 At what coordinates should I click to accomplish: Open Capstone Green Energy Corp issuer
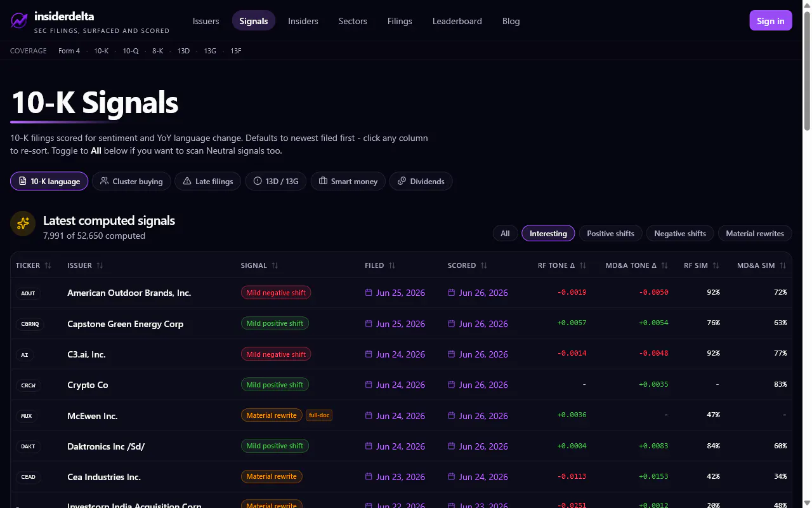tap(126, 324)
